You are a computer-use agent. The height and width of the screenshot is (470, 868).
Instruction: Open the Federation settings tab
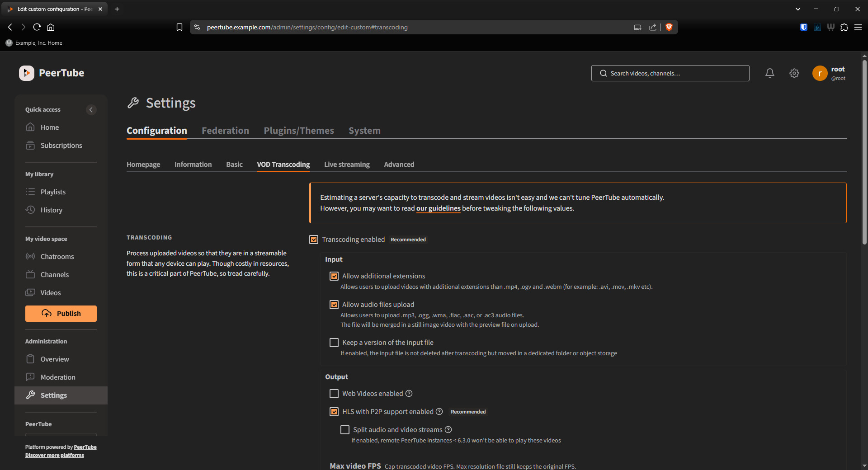click(225, 131)
